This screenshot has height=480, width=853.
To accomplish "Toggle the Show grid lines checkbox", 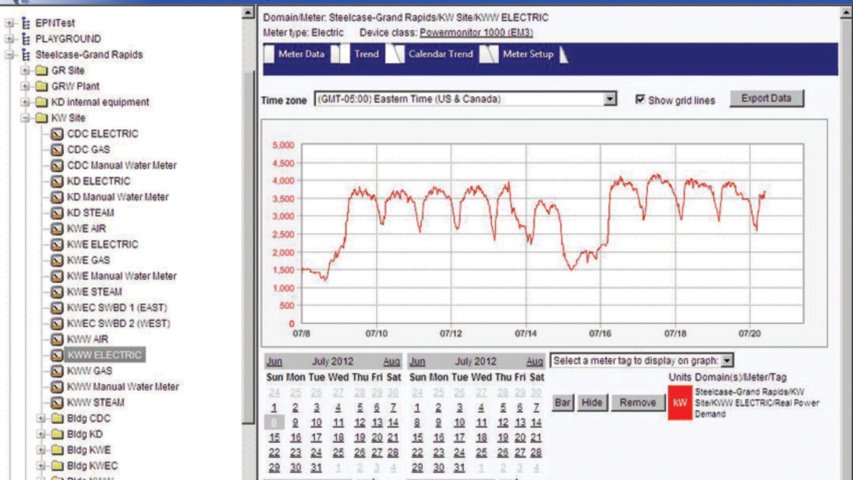I will (x=640, y=99).
